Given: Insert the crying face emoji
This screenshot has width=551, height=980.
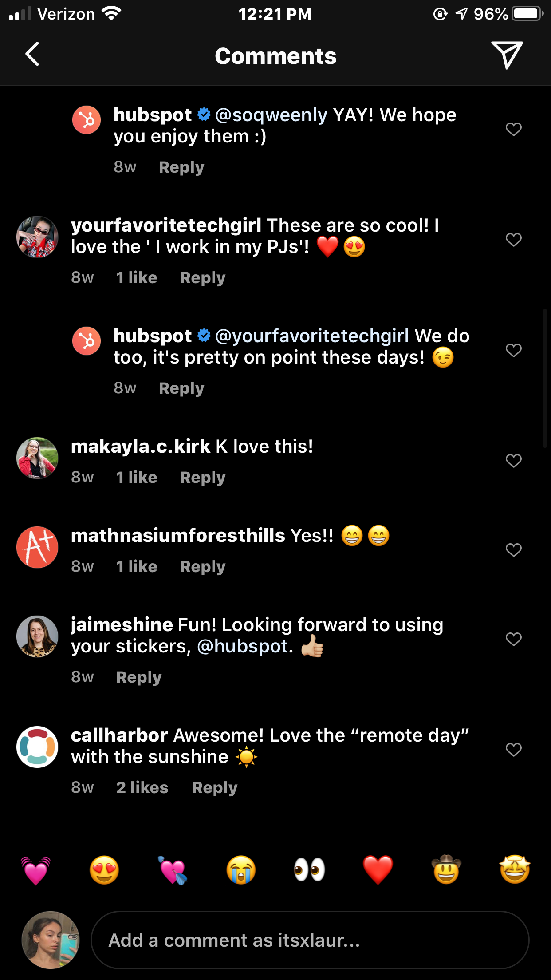Looking at the screenshot, I should (241, 870).
